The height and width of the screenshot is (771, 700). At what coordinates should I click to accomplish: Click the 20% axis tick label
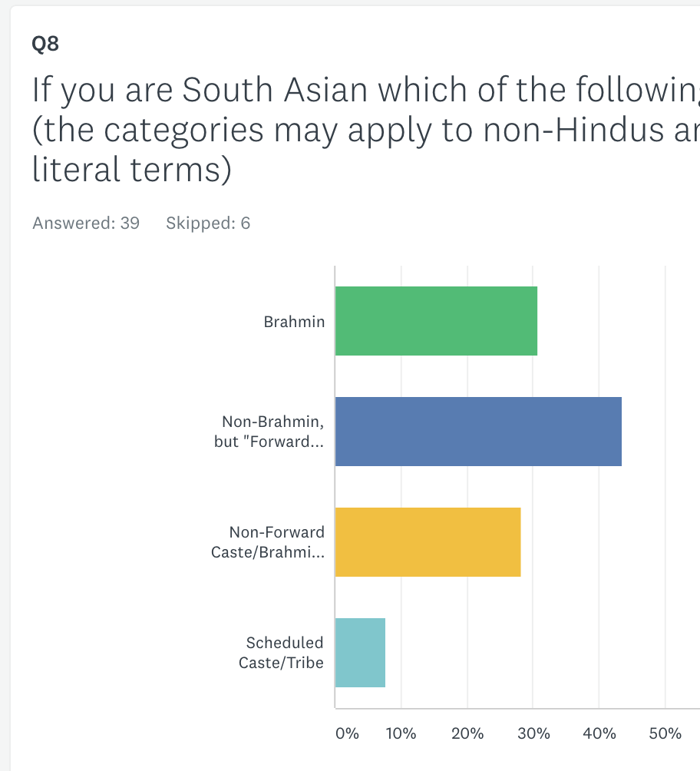[x=467, y=733]
